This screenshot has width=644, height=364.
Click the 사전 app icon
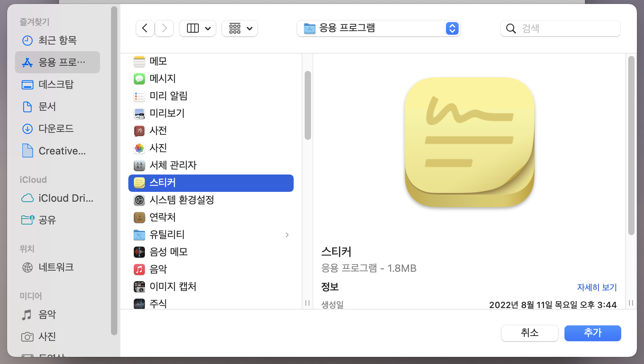(x=139, y=131)
